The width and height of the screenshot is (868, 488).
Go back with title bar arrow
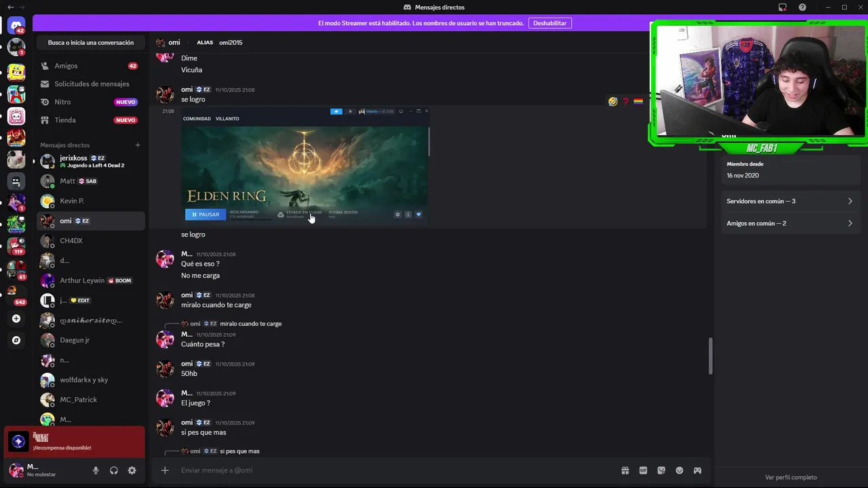point(10,7)
